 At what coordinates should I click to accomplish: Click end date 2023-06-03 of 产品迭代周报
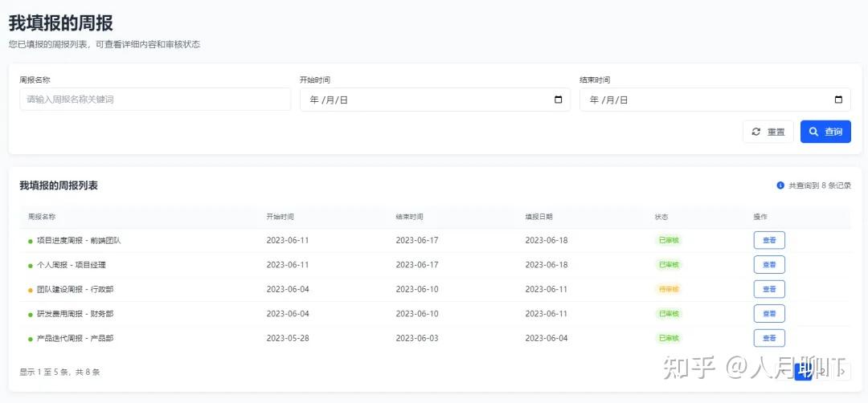point(417,338)
